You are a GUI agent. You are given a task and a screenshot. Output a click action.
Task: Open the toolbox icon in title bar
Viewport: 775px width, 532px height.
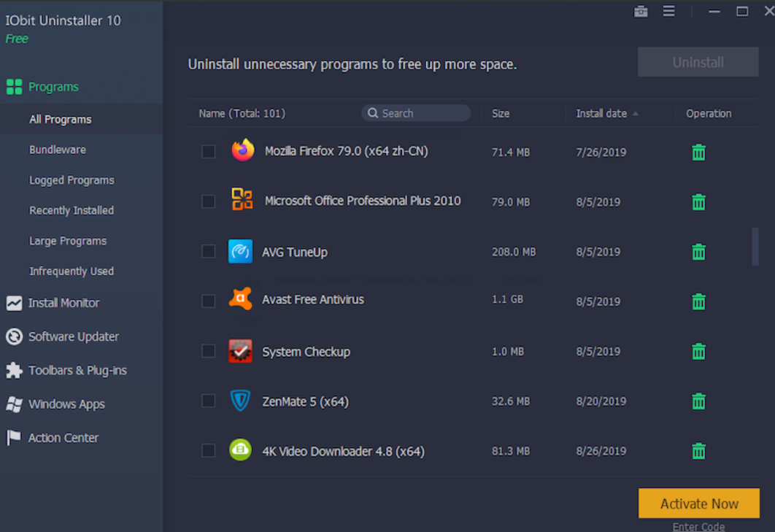coord(641,11)
